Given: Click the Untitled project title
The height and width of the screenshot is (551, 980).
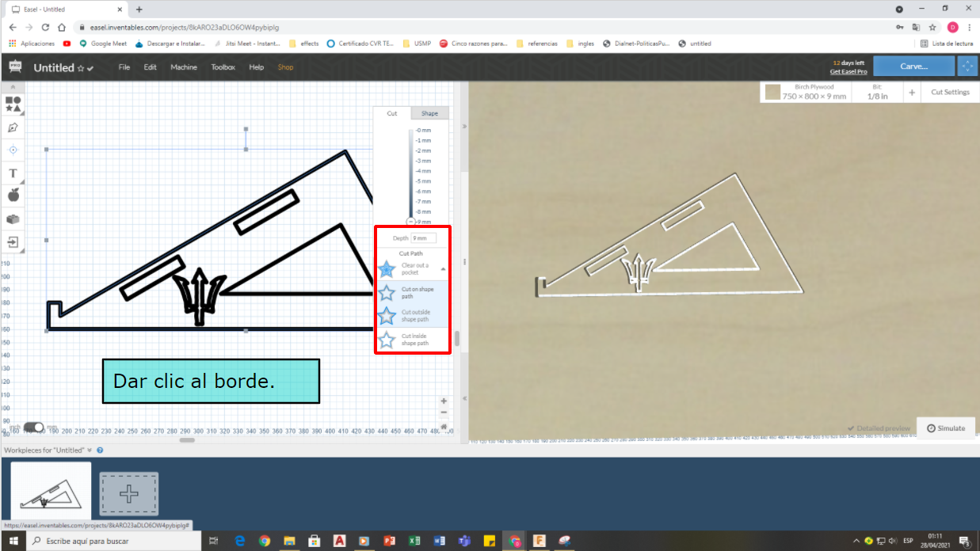Looking at the screenshot, I should coord(54,68).
